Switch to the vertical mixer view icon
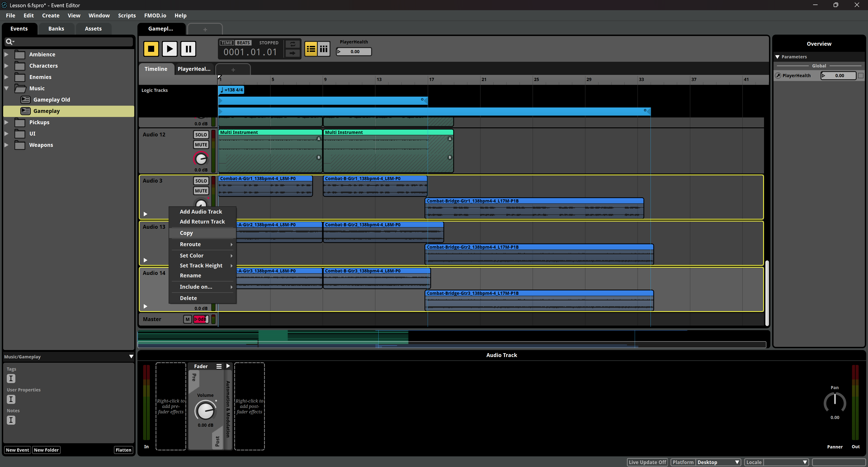868x467 pixels. pyautogui.click(x=323, y=49)
